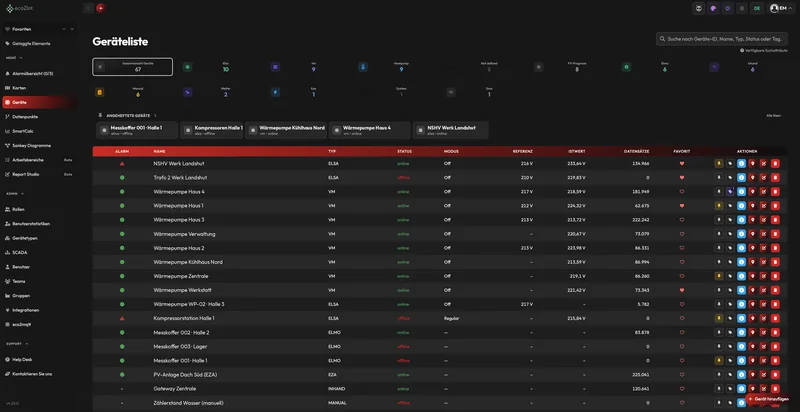Open Karten in the sidebar
Screen dimensions: 800x412
[x=19, y=88]
